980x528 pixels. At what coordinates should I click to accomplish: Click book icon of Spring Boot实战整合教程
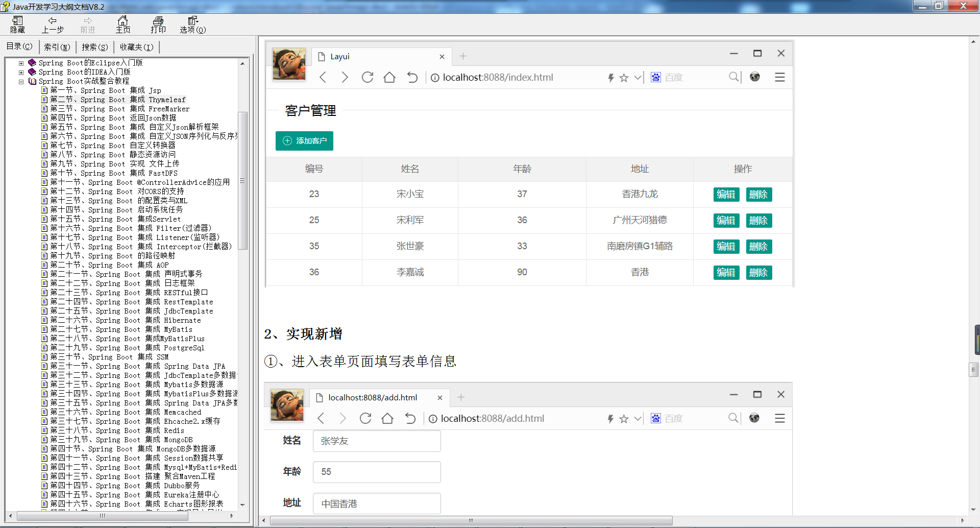pos(32,81)
